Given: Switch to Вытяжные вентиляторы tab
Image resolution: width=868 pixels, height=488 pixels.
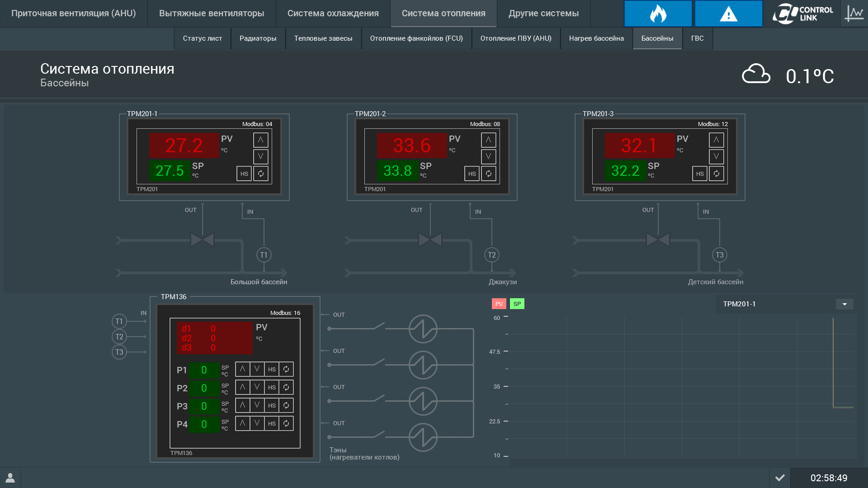Looking at the screenshot, I should pos(212,14).
